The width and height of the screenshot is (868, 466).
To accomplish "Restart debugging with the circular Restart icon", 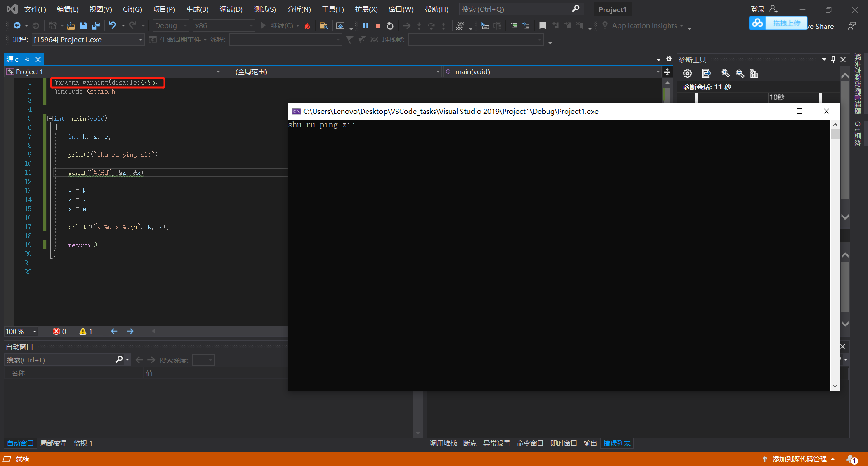I will click(390, 26).
